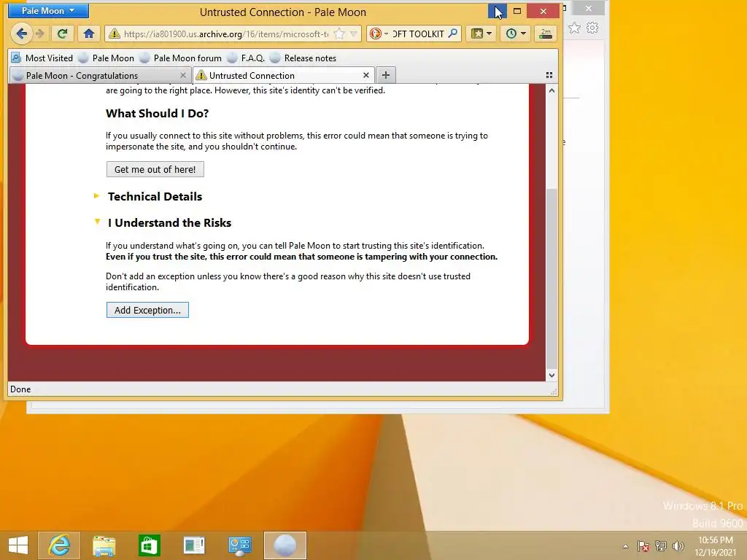Open the Control Panel taskbar icon

(x=239, y=545)
